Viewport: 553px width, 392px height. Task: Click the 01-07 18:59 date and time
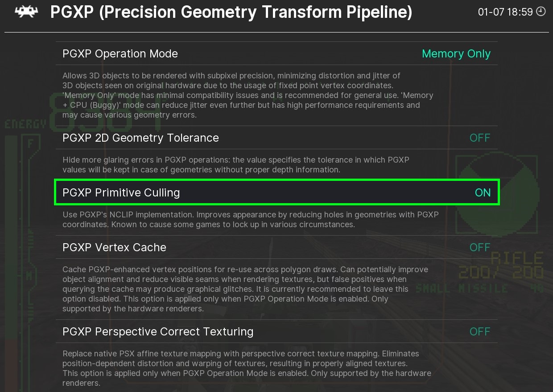tap(505, 12)
